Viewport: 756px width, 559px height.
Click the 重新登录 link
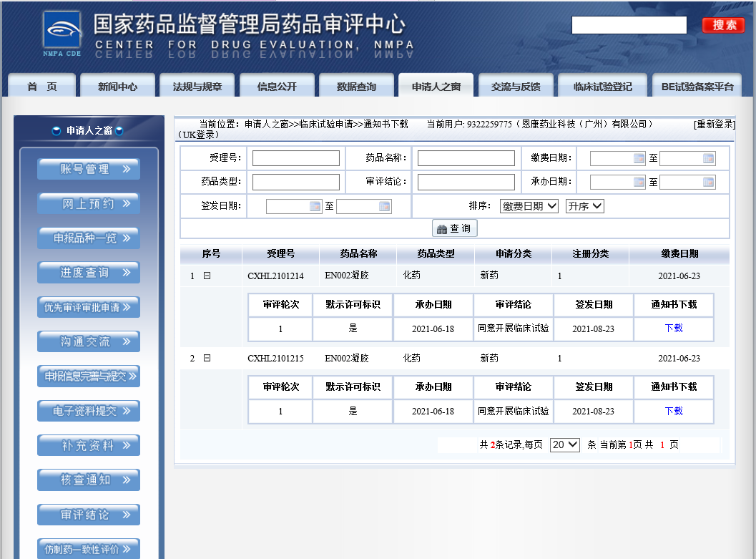click(x=714, y=124)
